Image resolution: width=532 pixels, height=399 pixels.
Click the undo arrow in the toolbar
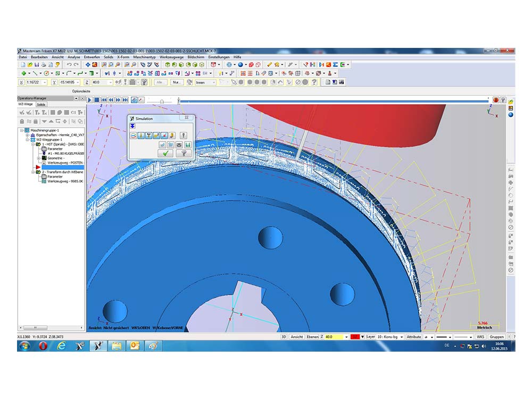[69, 65]
